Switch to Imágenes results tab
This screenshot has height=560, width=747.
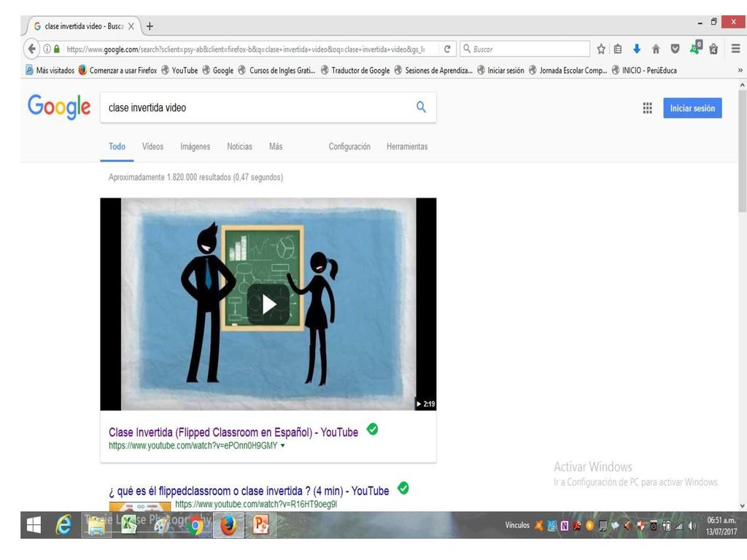(x=195, y=147)
